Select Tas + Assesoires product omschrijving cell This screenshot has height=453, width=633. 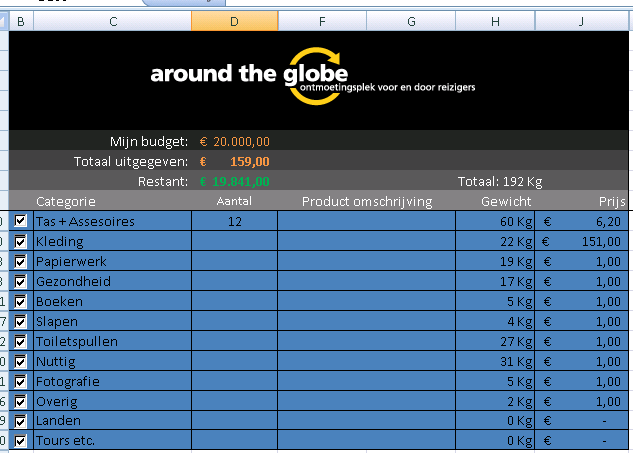click(367, 221)
